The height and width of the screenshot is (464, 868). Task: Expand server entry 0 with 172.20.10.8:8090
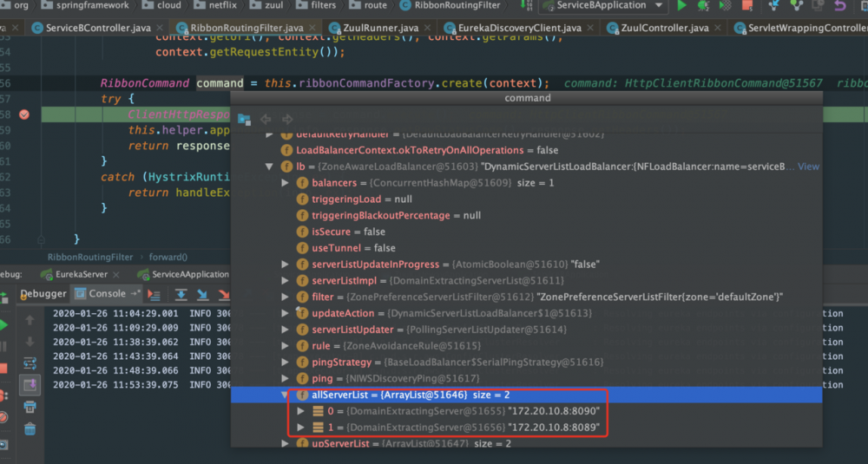pos(300,411)
